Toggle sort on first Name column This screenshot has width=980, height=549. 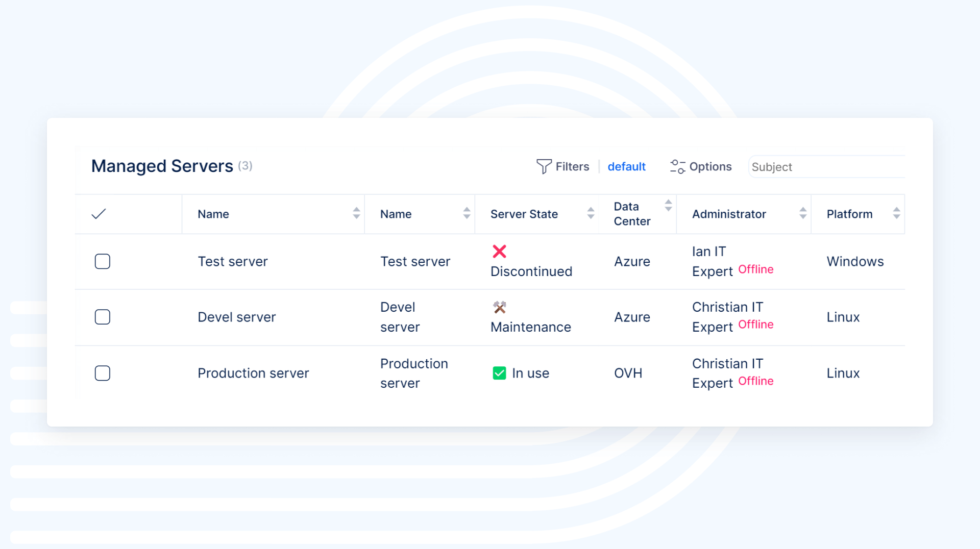click(x=356, y=213)
